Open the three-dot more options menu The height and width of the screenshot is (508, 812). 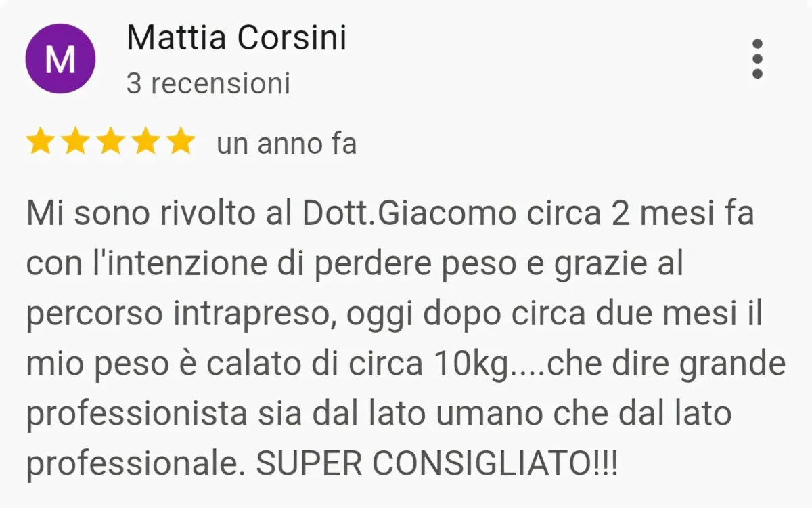pos(758,59)
